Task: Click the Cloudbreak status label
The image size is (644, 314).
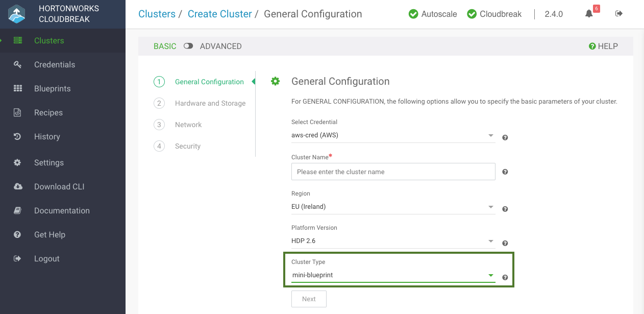Action: pos(501,14)
